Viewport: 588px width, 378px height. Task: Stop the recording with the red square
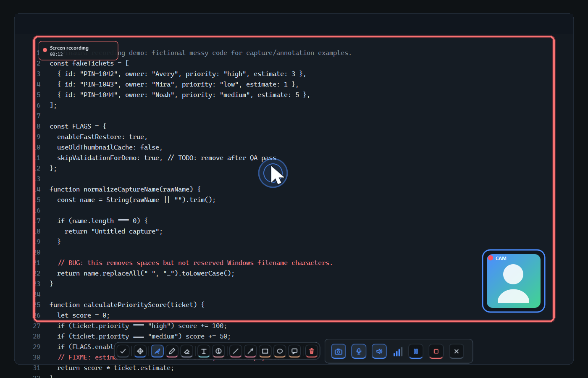click(x=436, y=352)
